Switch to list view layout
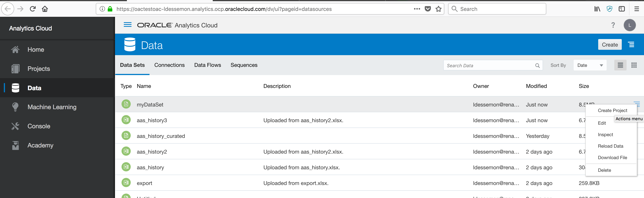 (x=620, y=65)
